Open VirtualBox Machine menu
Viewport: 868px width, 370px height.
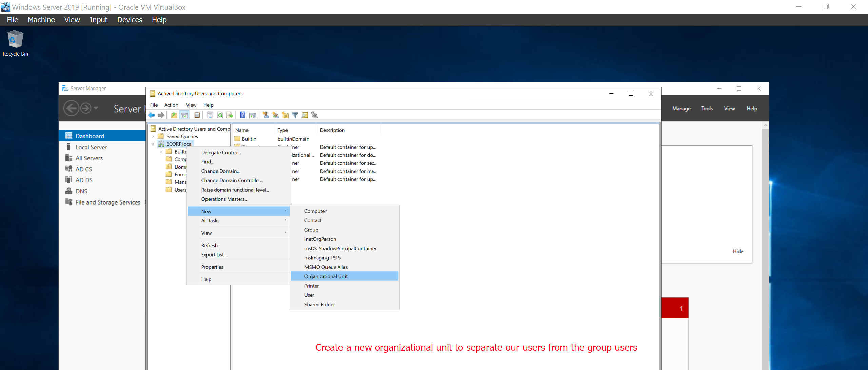point(41,20)
